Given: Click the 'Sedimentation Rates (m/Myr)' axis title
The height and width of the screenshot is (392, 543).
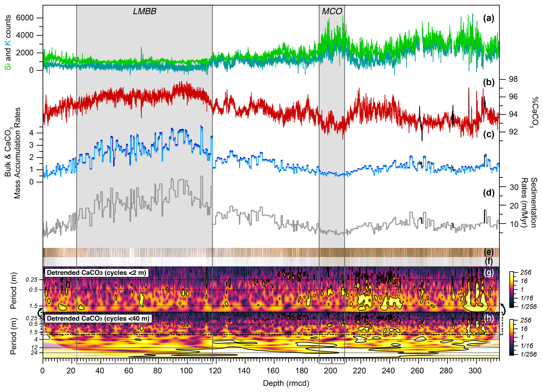Looking at the screenshot, I should coord(529,202).
